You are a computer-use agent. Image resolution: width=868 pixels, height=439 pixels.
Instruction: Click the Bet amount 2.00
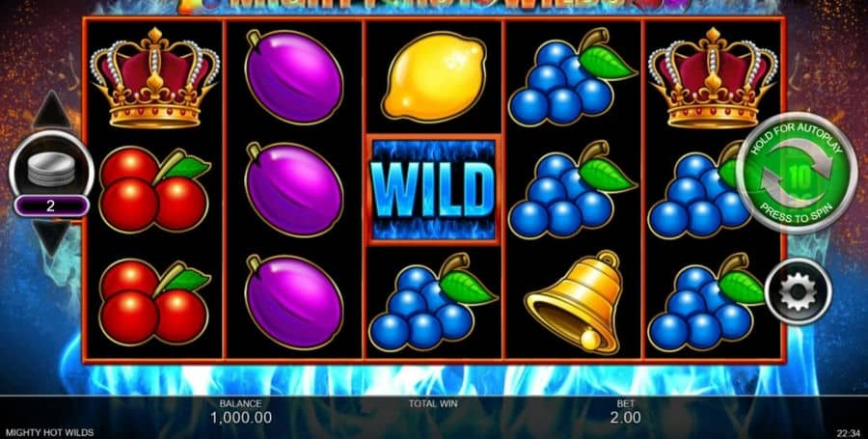[626, 418]
